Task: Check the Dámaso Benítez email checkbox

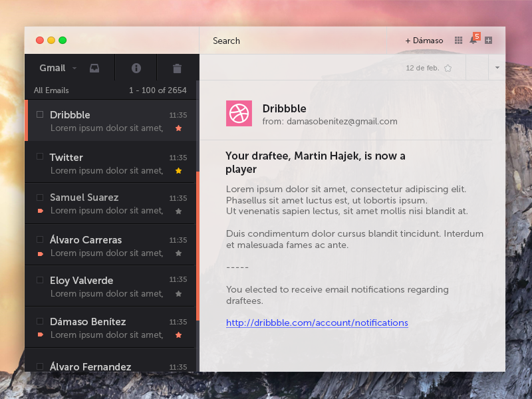Action: [40, 321]
